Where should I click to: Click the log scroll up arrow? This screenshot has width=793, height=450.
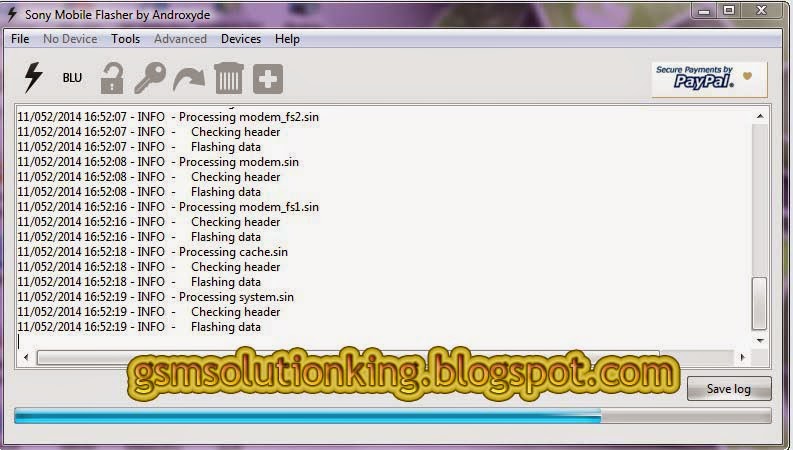pyautogui.click(x=760, y=116)
